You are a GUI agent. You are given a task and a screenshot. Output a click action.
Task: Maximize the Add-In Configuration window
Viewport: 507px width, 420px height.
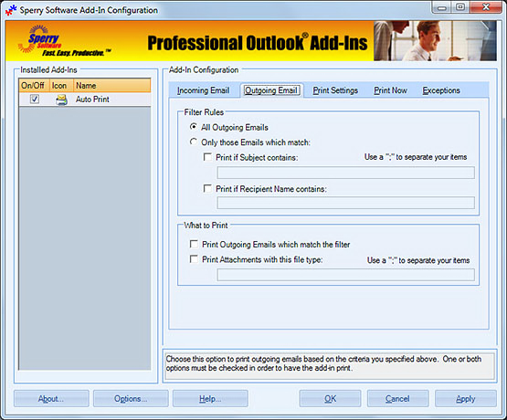pos(460,7)
